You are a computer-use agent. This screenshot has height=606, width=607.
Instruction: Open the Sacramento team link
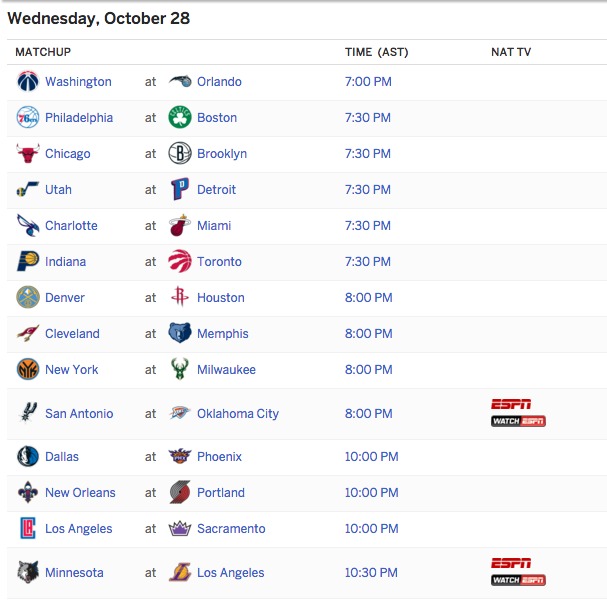231,529
